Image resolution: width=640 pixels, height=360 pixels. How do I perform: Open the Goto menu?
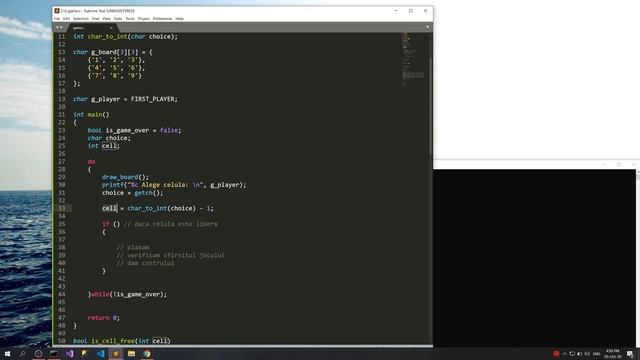coord(118,19)
